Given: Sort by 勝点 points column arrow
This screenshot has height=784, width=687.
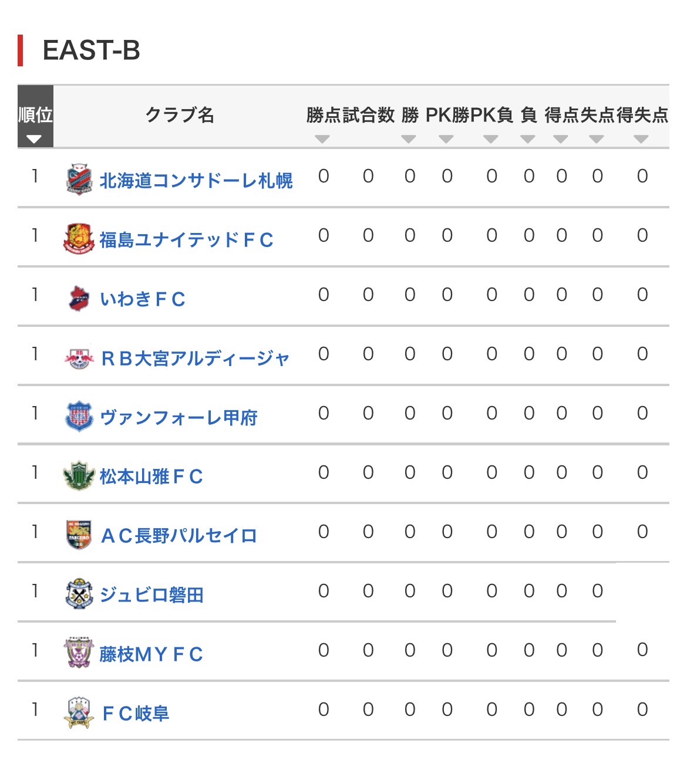Looking at the screenshot, I should (322, 139).
